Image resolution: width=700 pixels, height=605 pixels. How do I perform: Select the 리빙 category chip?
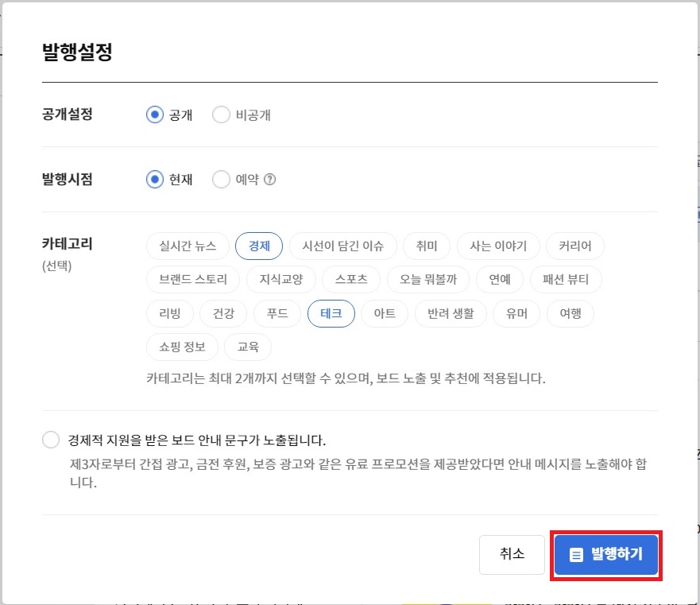170,313
